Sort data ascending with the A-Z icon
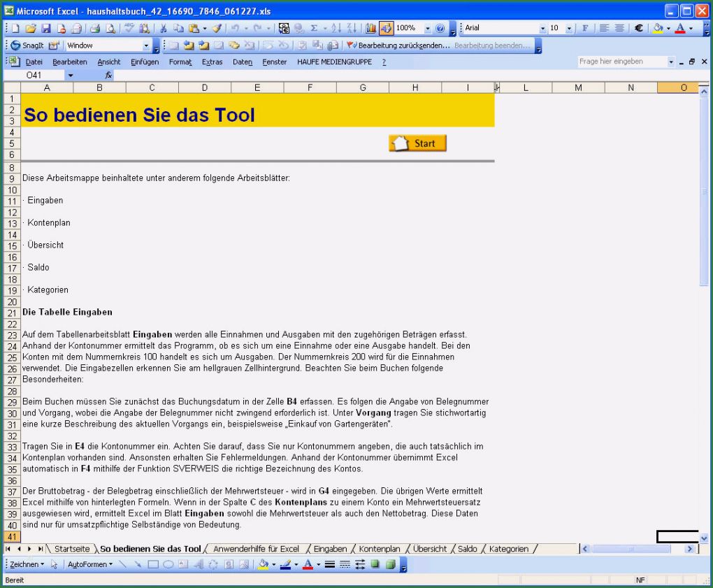Image resolution: width=713 pixels, height=588 pixels. coord(336,29)
